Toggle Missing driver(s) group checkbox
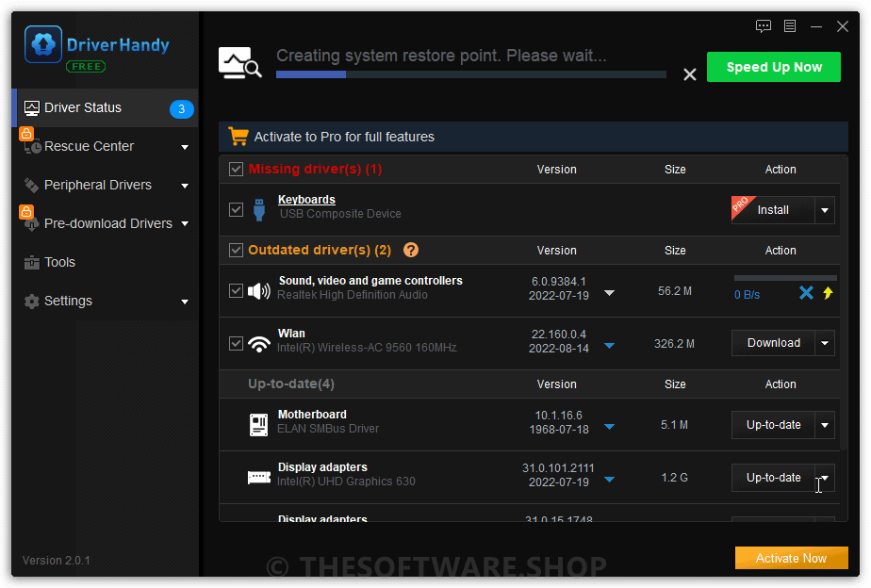This screenshot has height=588, width=871. pyautogui.click(x=236, y=169)
